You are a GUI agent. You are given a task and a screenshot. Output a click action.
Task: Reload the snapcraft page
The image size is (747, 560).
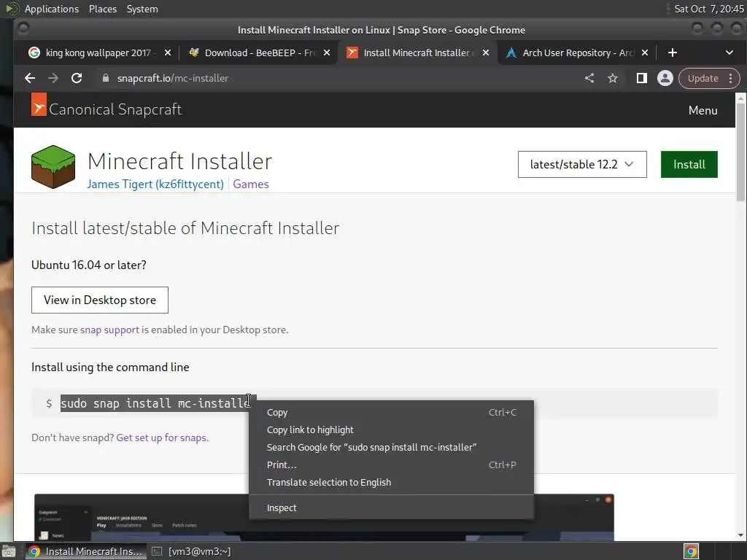(x=77, y=78)
